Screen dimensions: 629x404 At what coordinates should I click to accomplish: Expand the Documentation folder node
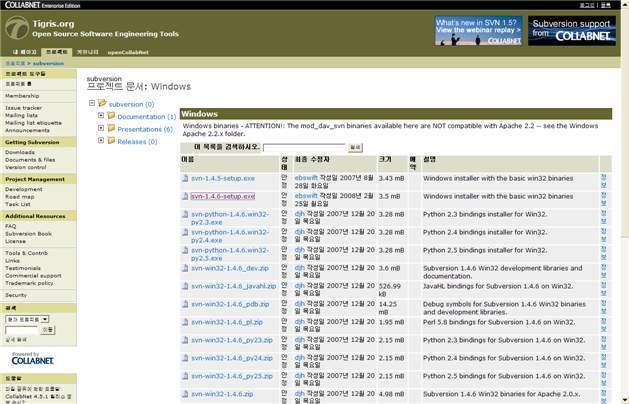pyautogui.click(x=101, y=116)
